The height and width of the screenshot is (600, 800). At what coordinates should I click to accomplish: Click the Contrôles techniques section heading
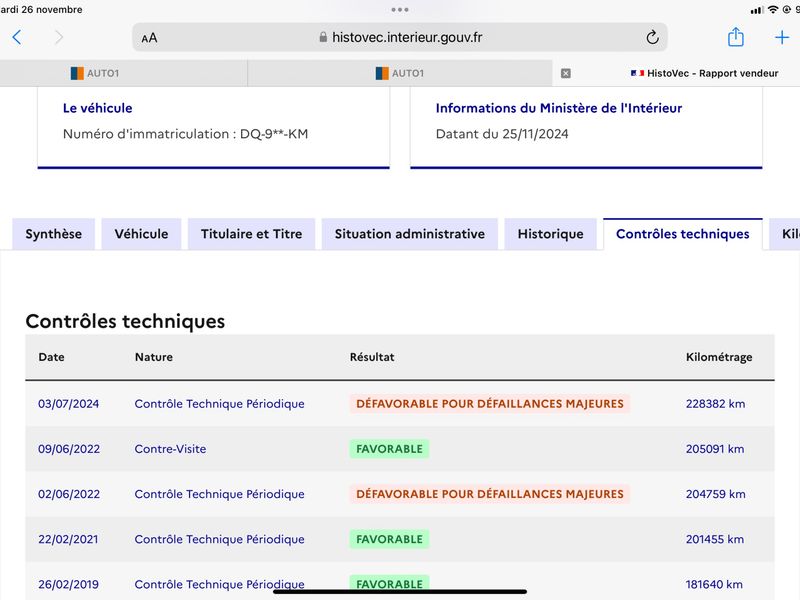(x=125, y=321)
